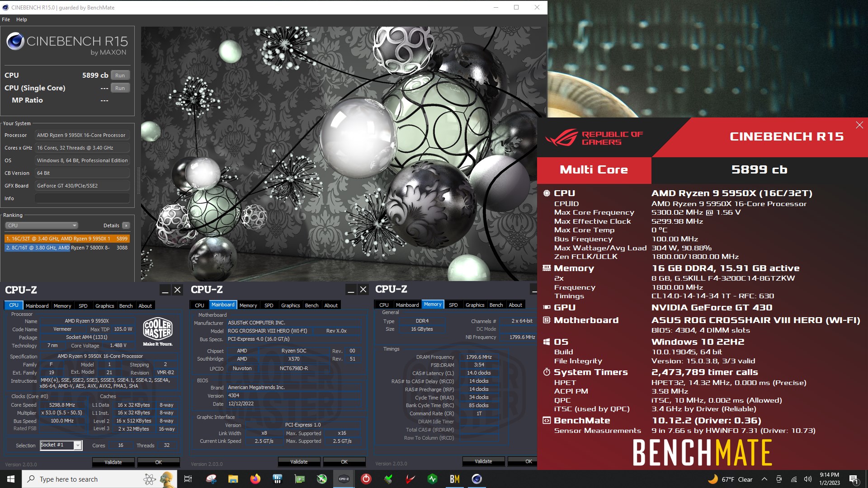
Task: Click OK in the Memory CPU-Z window
Action: pyautogui.click(x=522, y=461)
